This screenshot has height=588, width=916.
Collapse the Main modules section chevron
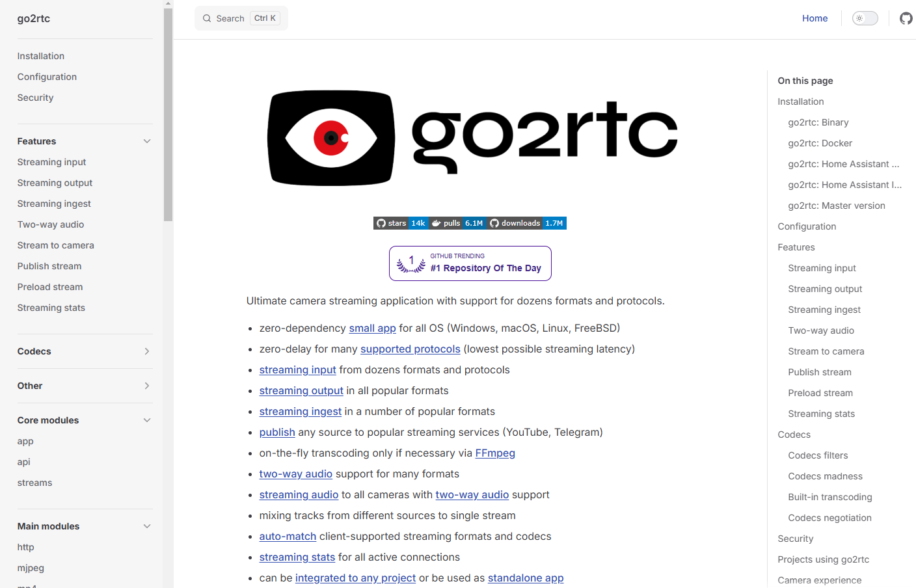pyautogui.click(x=147, y=526)
